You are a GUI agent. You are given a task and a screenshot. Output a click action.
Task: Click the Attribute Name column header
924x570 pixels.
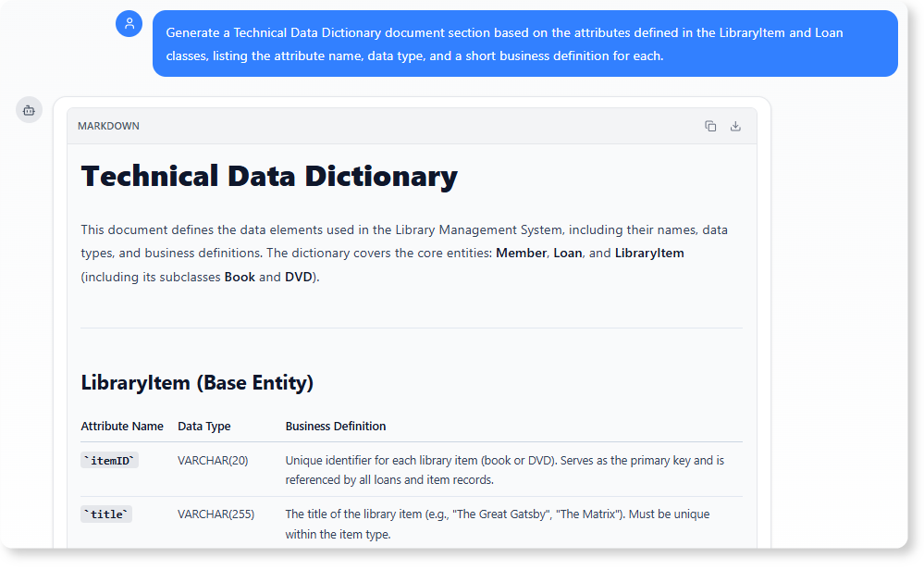122,426
